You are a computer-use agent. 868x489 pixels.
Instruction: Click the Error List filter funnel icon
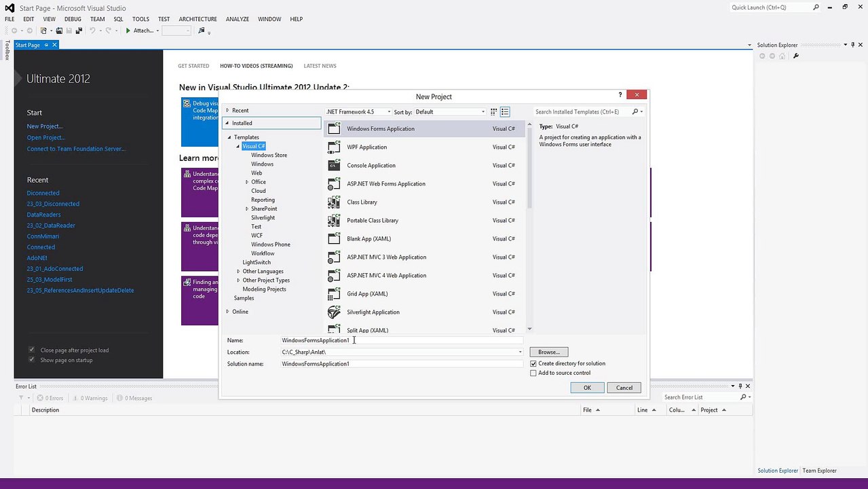click(21, 398)
